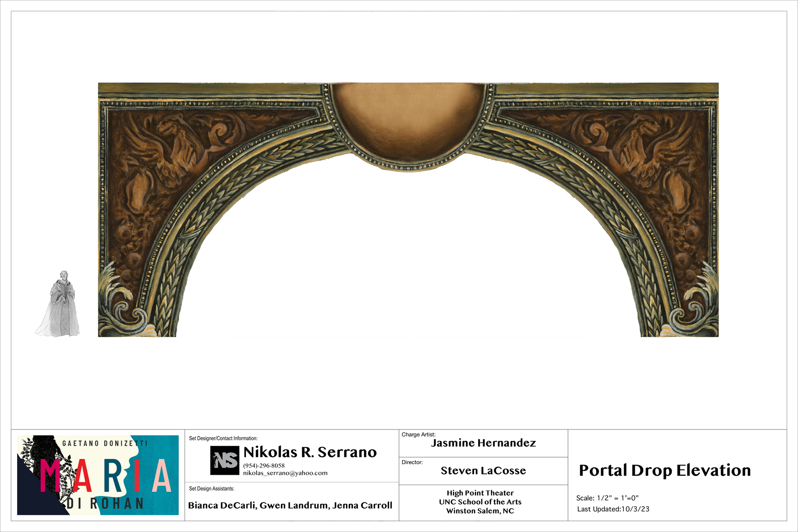
Task: Click the portal drop arch rendering
Action: [x=408, y=209]
